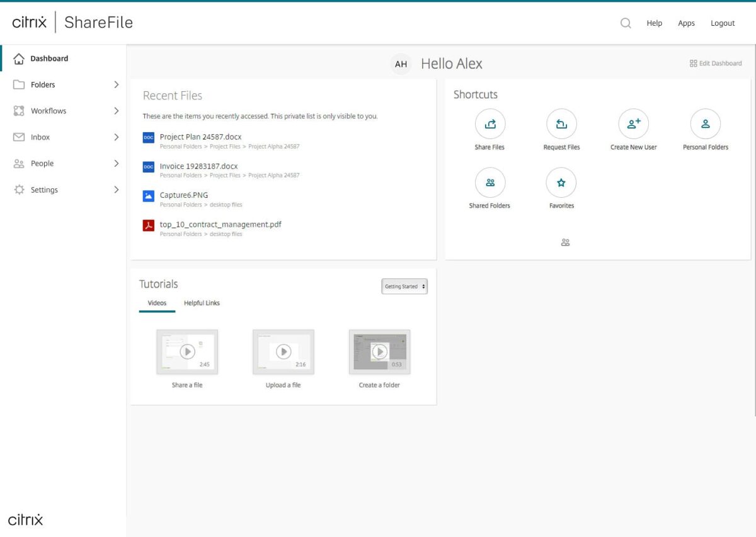Click the search magnifier in the top bar
The image size is (756, 537).
click(626, 23)
